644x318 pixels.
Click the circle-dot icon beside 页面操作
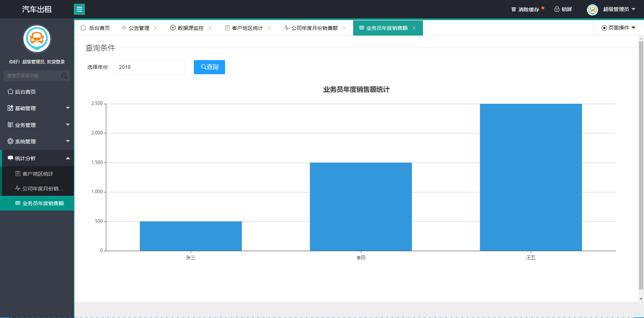(x=604, y=28)
